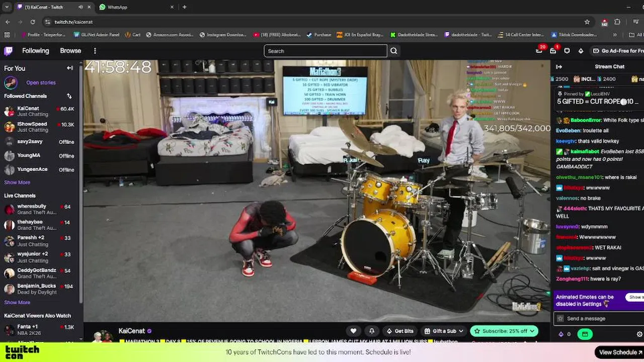Viewport: 644px width, 362px height.
Task: Open stories in the sidebar
Action: point(41,82)
